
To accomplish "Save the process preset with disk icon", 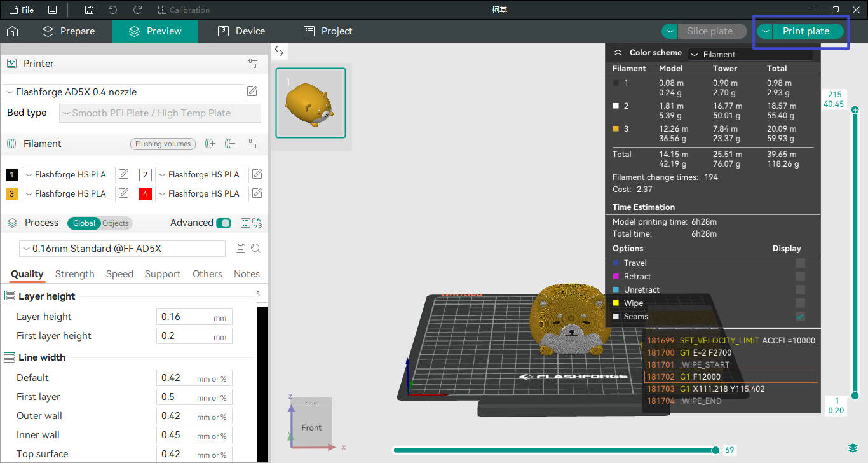I will tap(240, 249).
